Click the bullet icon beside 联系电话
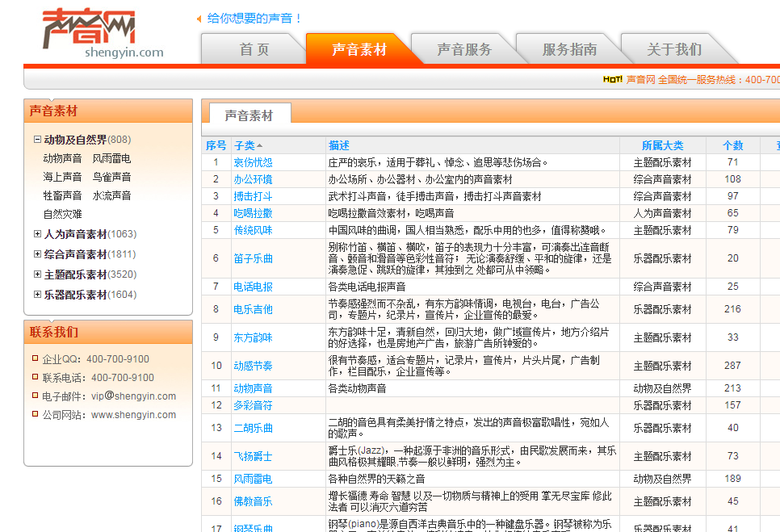This screenshot has height=532, width=780. (x=35, y=378)
